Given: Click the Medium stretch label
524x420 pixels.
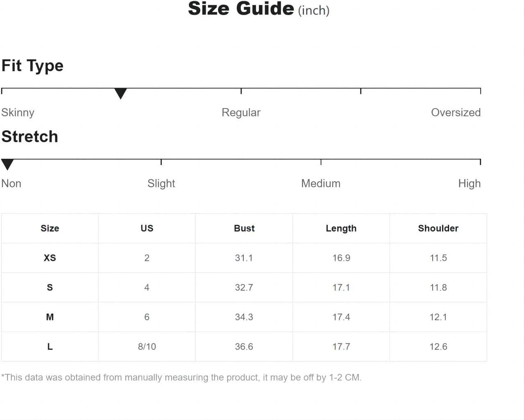Looking at the screenshot, I should (x=321, y=183).
